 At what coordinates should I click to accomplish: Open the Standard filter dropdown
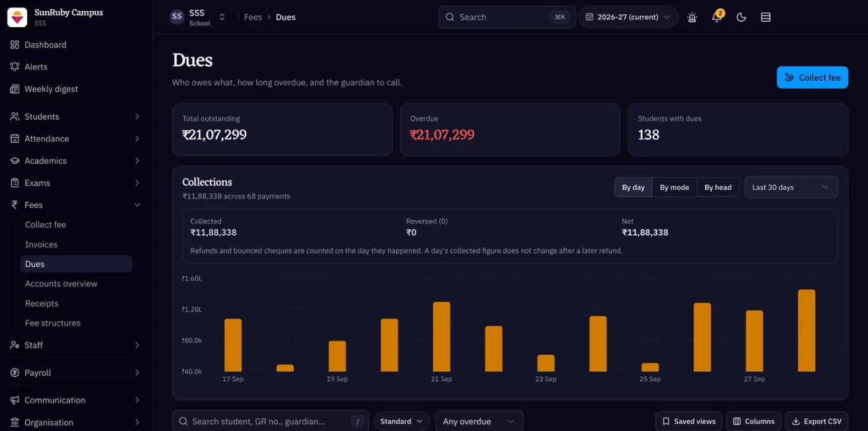[401, 421]
